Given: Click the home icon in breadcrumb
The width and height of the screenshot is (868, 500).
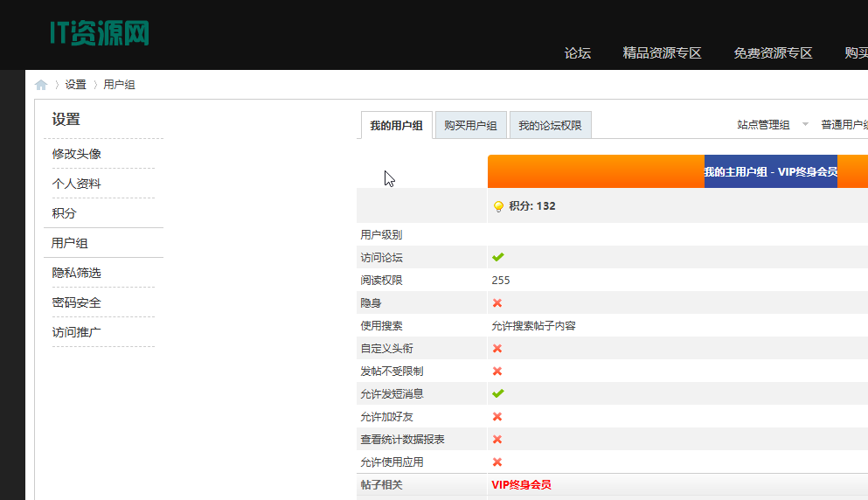Looking at the screenshot, I should pos(41,85).
